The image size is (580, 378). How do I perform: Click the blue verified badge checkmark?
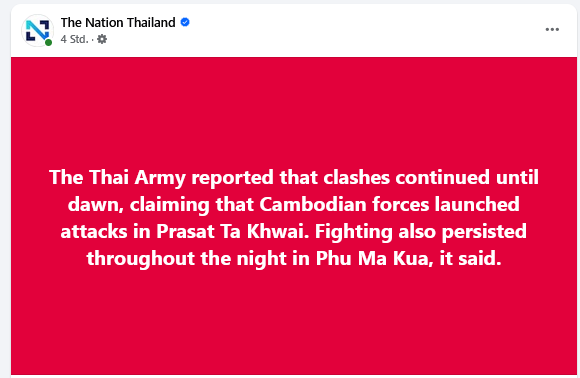coord(185,22)
